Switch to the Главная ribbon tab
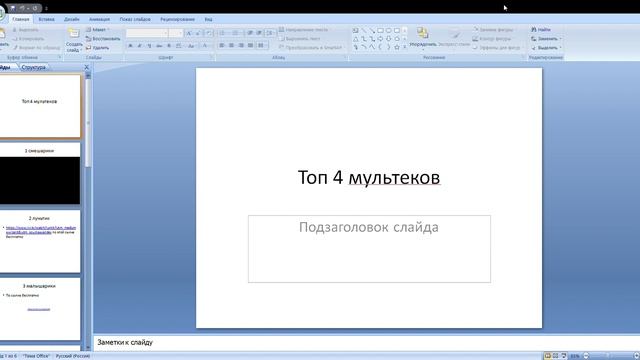The image size is (640, 360). point(21,19)
